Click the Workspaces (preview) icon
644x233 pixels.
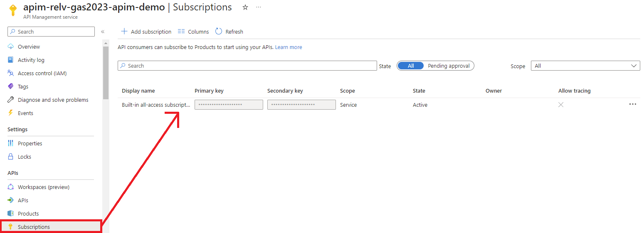point(11,187)
